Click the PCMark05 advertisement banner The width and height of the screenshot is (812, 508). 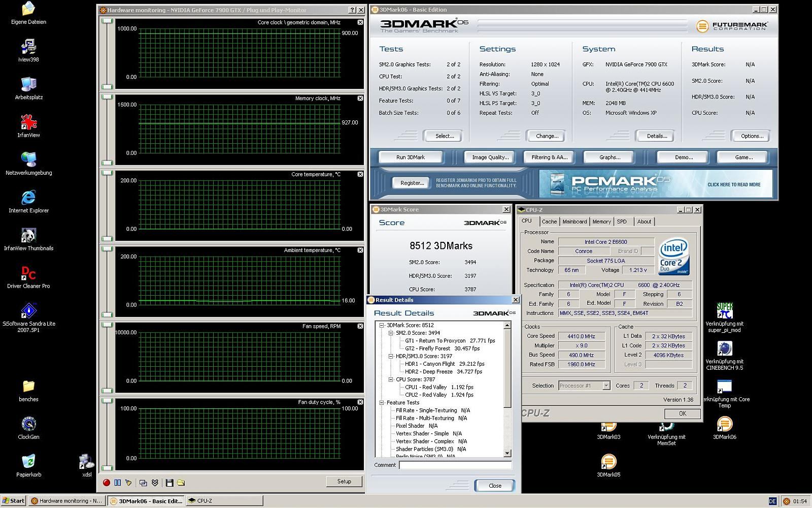coord(656,184)
